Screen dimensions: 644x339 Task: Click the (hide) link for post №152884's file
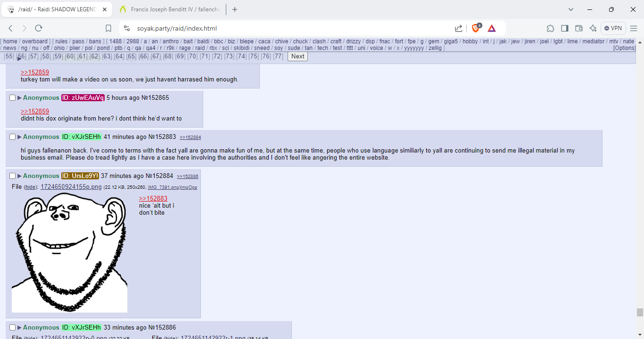(x=31, y=187)
